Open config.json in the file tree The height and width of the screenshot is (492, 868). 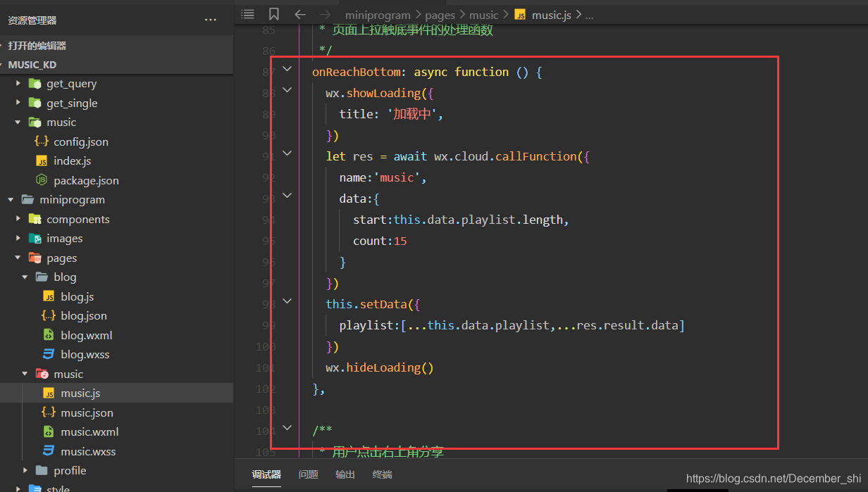(x=81, y=141)
